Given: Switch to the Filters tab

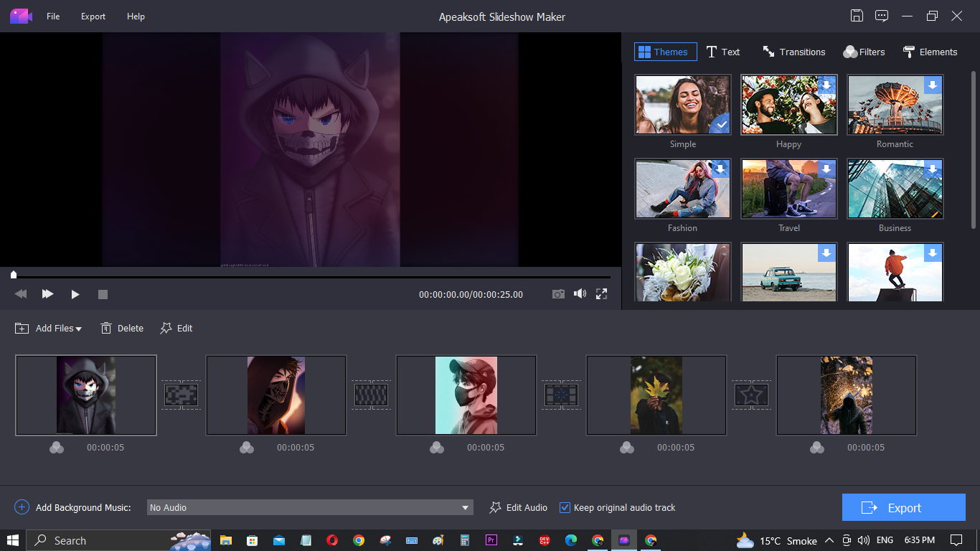Looking at the screenshot, I should click(864, 52).
